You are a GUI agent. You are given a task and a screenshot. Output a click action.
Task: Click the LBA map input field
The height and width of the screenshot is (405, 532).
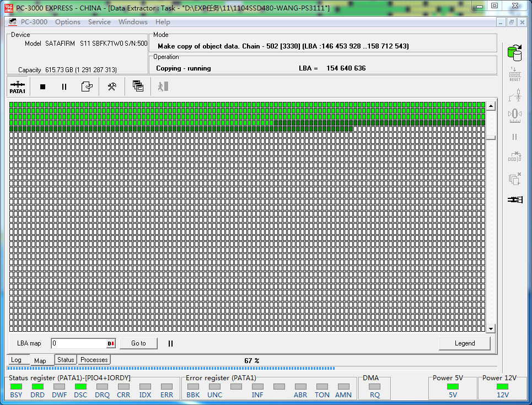(79, 343)
